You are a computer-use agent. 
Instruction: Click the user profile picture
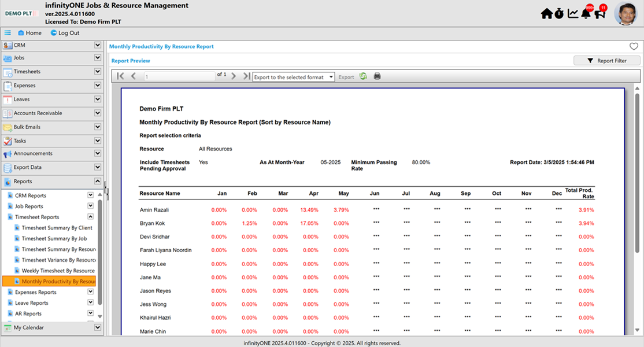pyautogui.click(x=626, y=13)
